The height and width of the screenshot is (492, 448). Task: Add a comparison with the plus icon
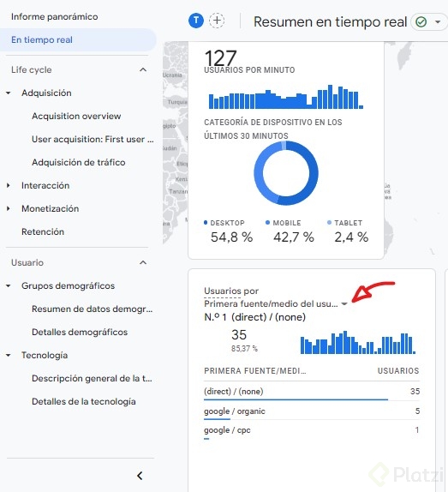click(217, 21)
